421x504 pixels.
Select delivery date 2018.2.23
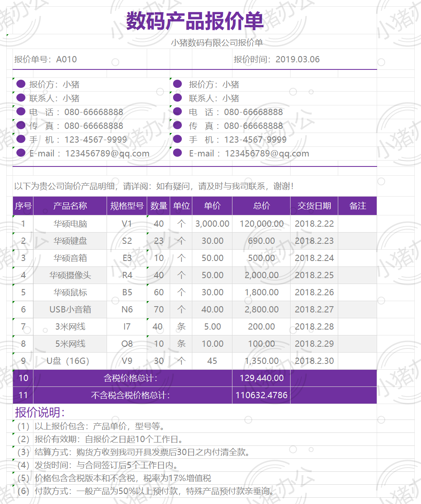coord(314,241)
